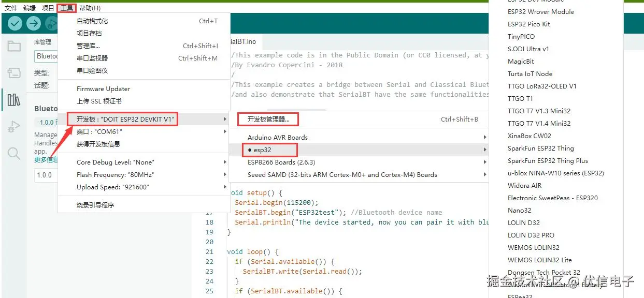The width and height of the screenshot is (644, 298).
Task: Select 上传 SSL 根证书 menu entry
Action: point(144,101)
